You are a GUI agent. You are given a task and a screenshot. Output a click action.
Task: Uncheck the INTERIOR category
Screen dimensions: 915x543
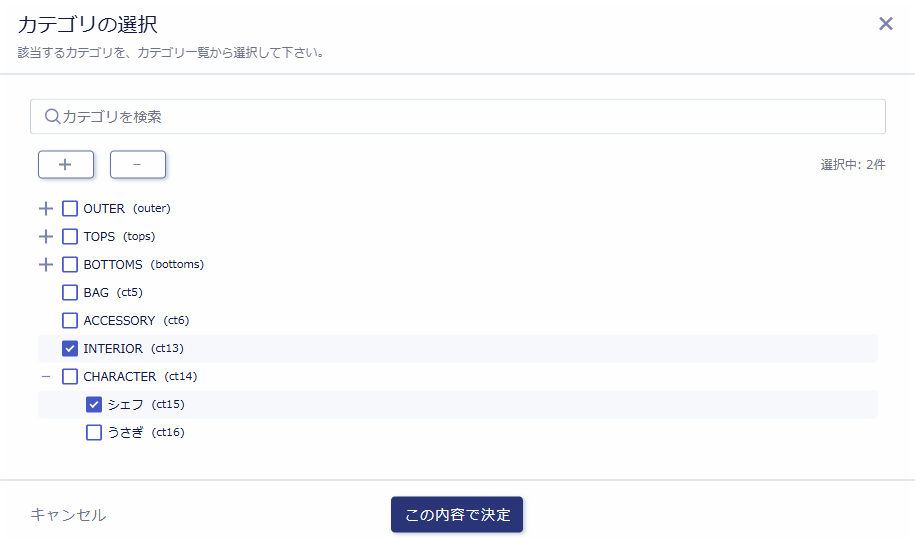pyautogui.click(x=70, y=349)
